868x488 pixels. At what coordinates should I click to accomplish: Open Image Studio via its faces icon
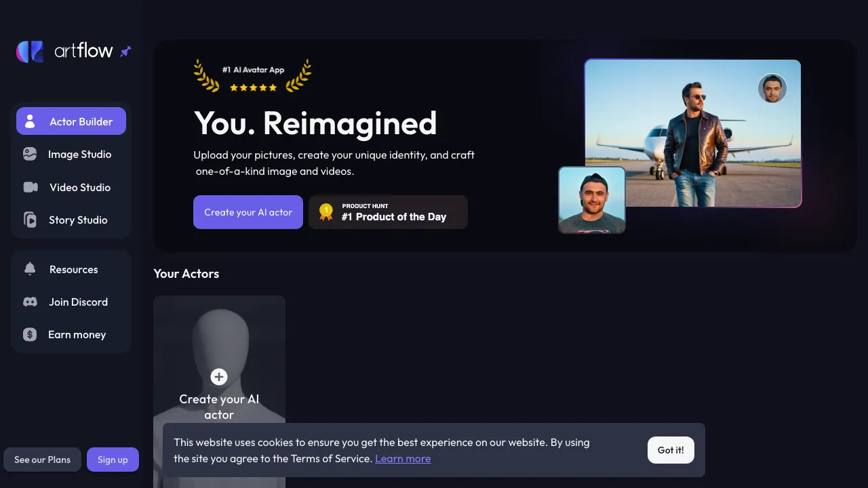tap(30, 154)
